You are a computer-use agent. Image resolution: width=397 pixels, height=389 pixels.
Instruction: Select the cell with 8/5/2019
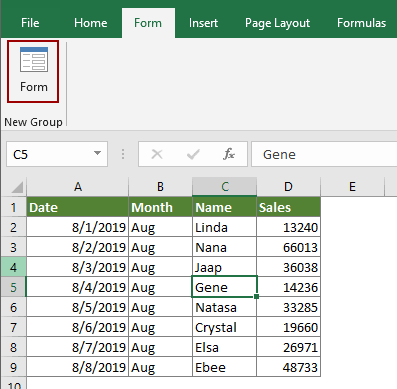78,307
